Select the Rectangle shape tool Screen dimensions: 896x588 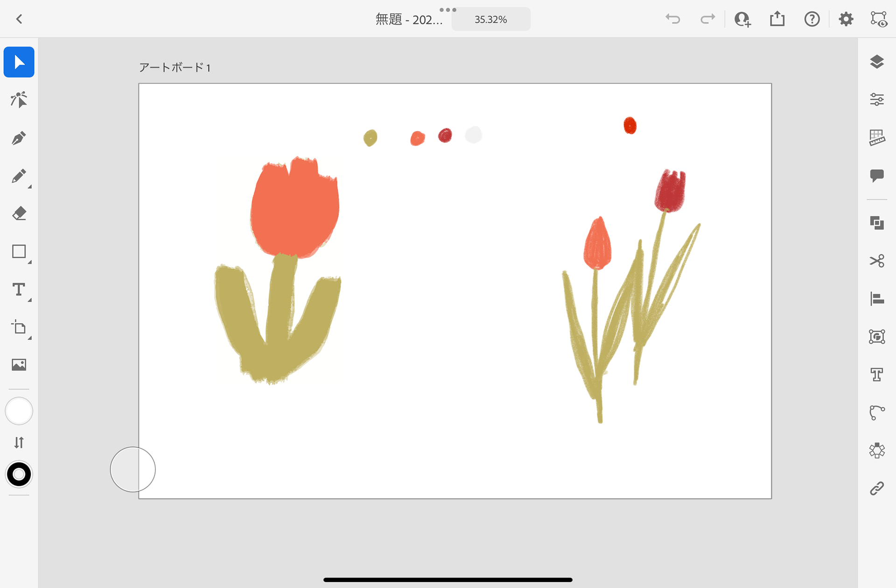point(19,251)
